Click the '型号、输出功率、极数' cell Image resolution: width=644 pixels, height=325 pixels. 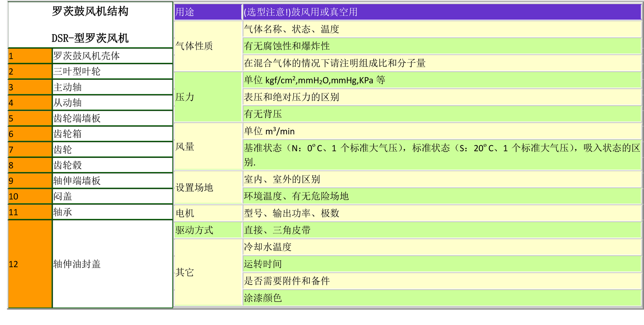tap(441, 213)
